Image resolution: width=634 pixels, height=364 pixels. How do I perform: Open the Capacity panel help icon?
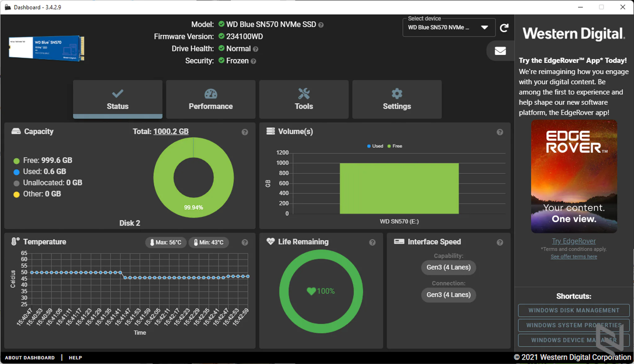click(245, 132)
